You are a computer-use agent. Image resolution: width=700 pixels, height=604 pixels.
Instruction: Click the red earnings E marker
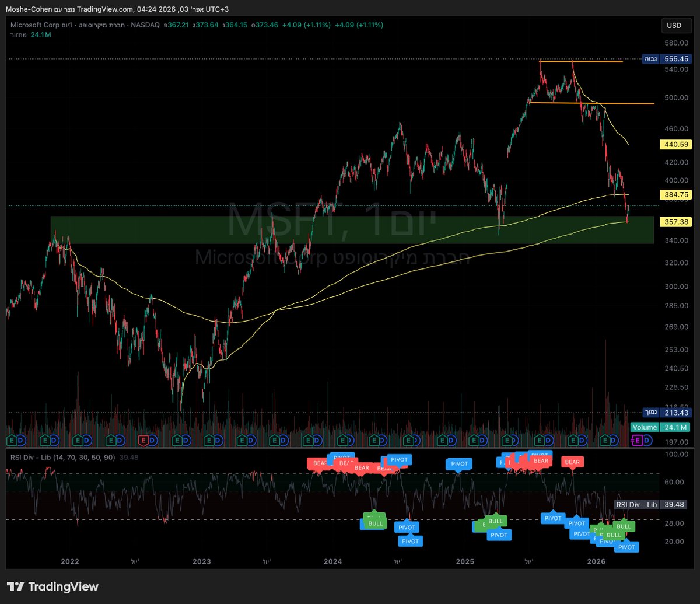142,439
